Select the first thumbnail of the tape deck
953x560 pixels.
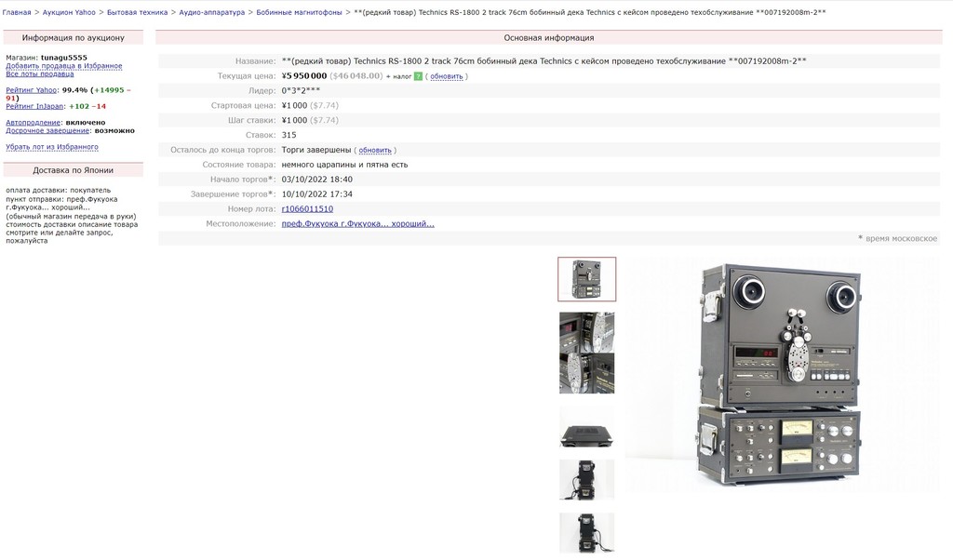tap(586, 279)
